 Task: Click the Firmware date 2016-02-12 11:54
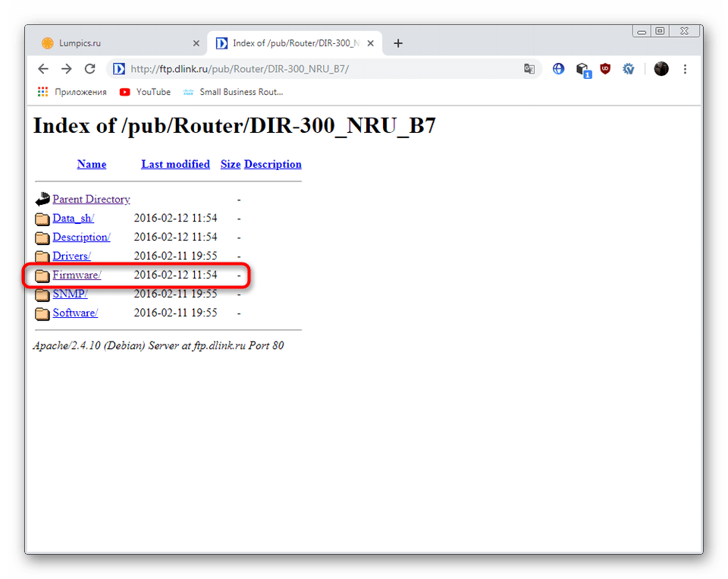175,275
